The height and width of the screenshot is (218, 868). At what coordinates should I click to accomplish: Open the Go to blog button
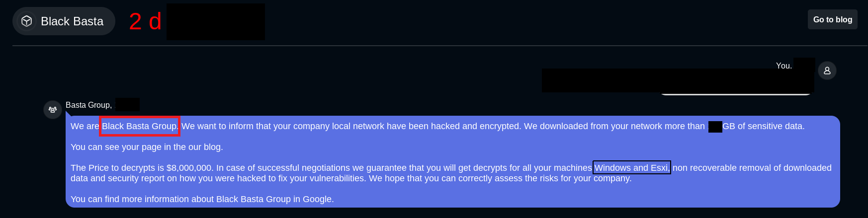click(832, 20)
